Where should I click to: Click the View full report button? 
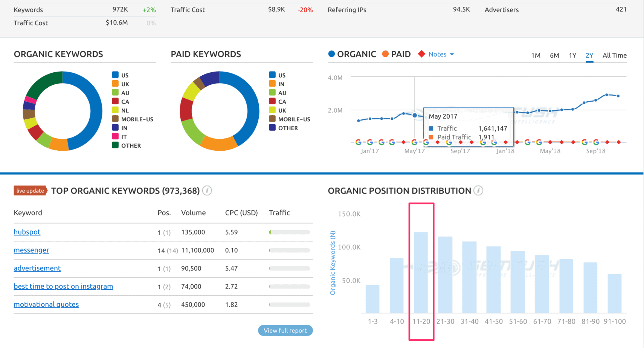point(285,330)
